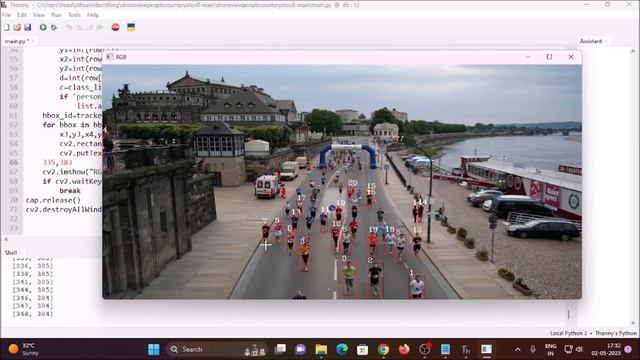The height and width of the screenshot is (360, 640).
Task: Click the 'cap.release()' code line
Action: click(x=53, y=200)
